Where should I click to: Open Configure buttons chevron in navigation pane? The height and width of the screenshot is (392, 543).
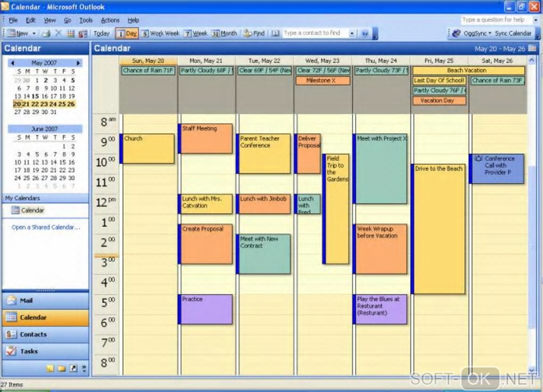point(84,369)
